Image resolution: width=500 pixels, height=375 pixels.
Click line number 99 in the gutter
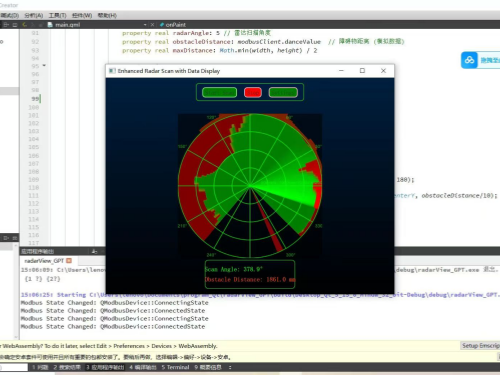pyautogui.click(x=35, y=99)
